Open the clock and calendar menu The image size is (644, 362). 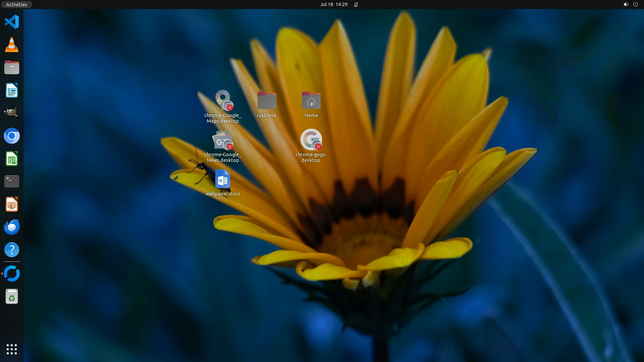[333, 4]
